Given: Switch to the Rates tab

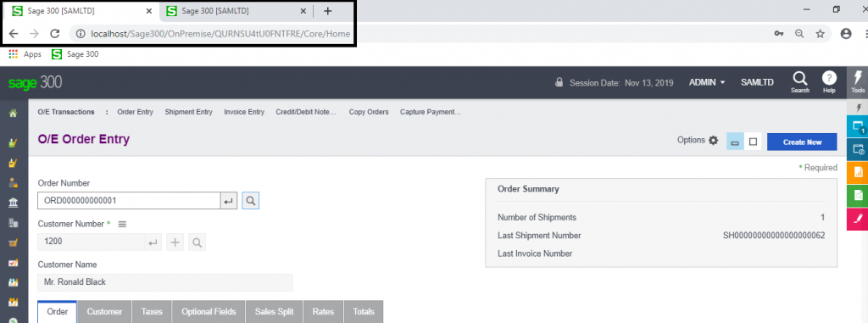Looking at the screenshot, I should coord(323,312).
